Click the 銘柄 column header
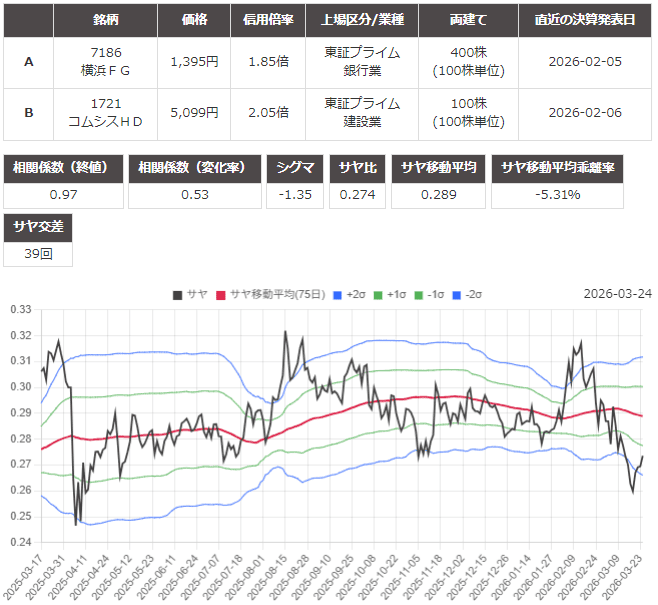This screenshot has width=658, height=605. [106, 20]
